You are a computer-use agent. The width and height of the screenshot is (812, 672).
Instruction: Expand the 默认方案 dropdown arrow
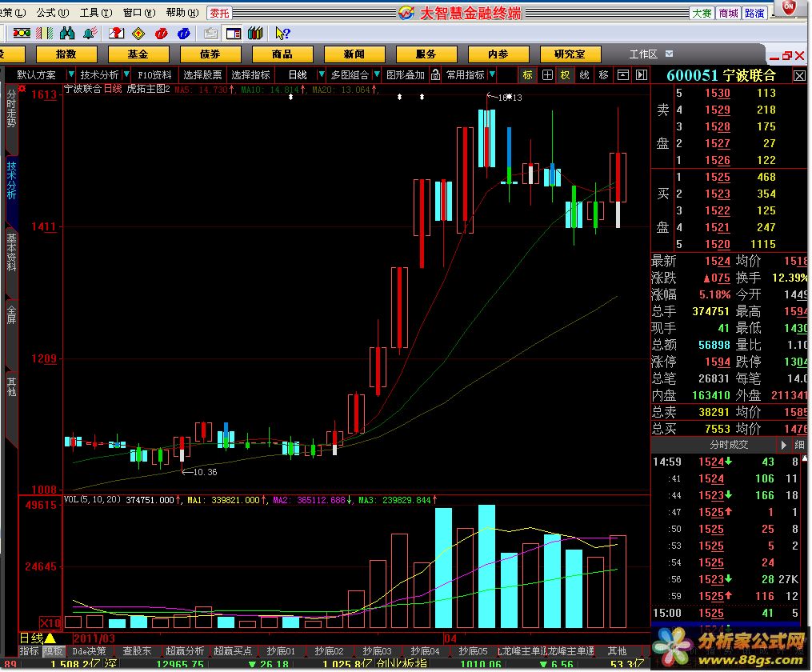[x=71, y=74]
